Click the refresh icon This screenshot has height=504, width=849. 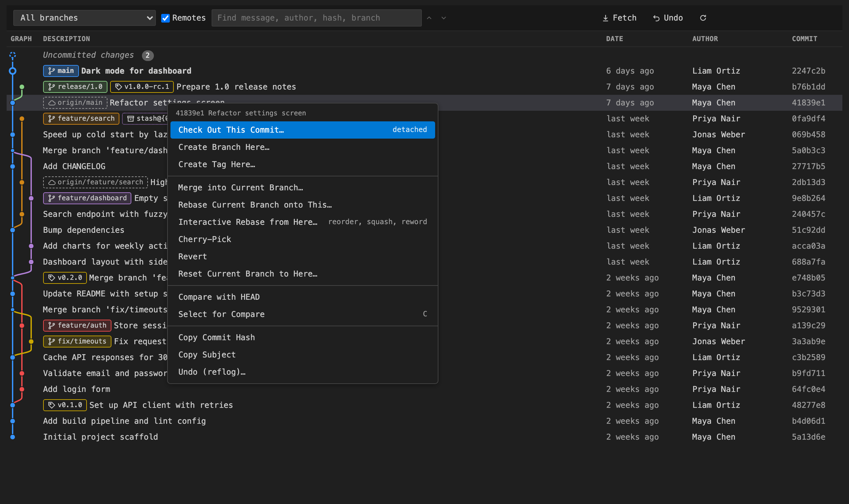(703, 18)
